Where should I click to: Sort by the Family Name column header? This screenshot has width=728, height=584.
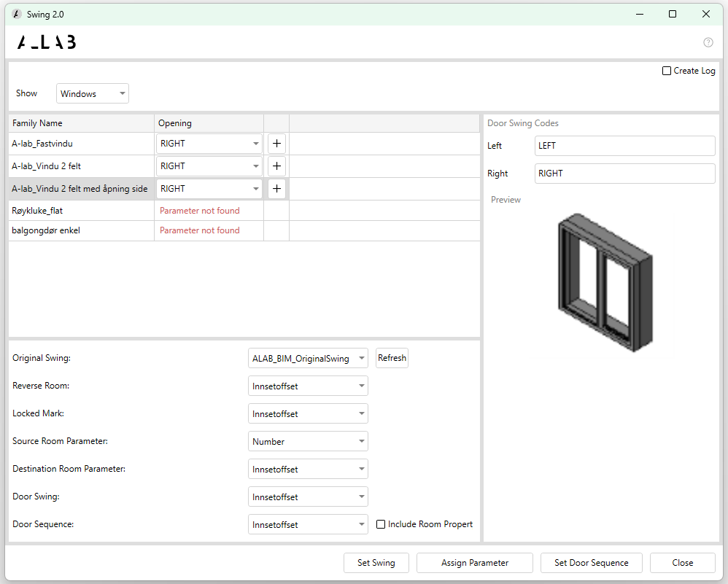click(81, 123)
